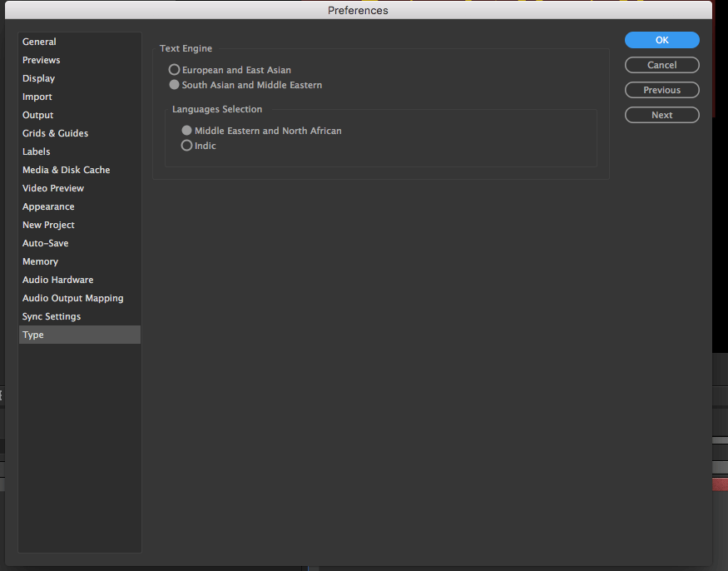The height and width of the screenshot is (571, 728).
Task: Open Appearance preferences
Action: click(x=80, y=206)
